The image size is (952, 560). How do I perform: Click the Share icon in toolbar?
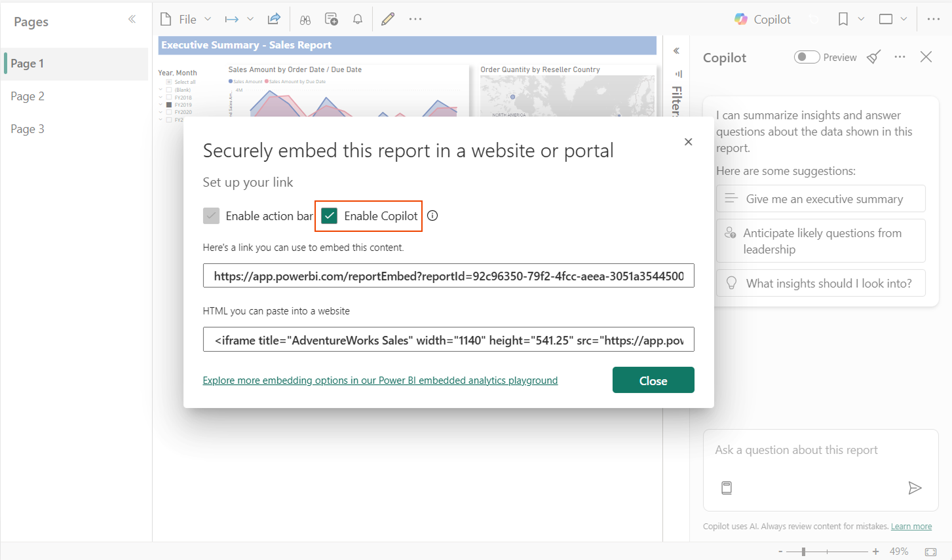(274, 19)
